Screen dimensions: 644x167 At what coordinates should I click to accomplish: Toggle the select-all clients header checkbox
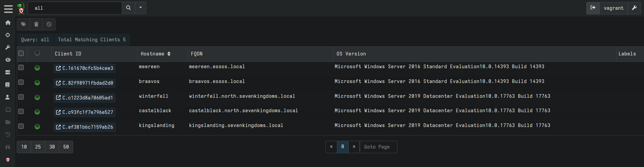pos(21,53)
